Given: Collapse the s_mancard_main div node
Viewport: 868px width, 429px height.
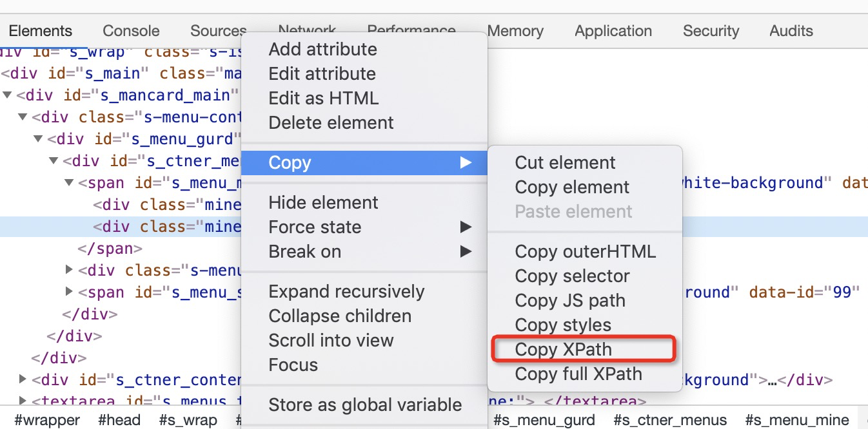Looking at the screenshot, I should tap(8, 95).
